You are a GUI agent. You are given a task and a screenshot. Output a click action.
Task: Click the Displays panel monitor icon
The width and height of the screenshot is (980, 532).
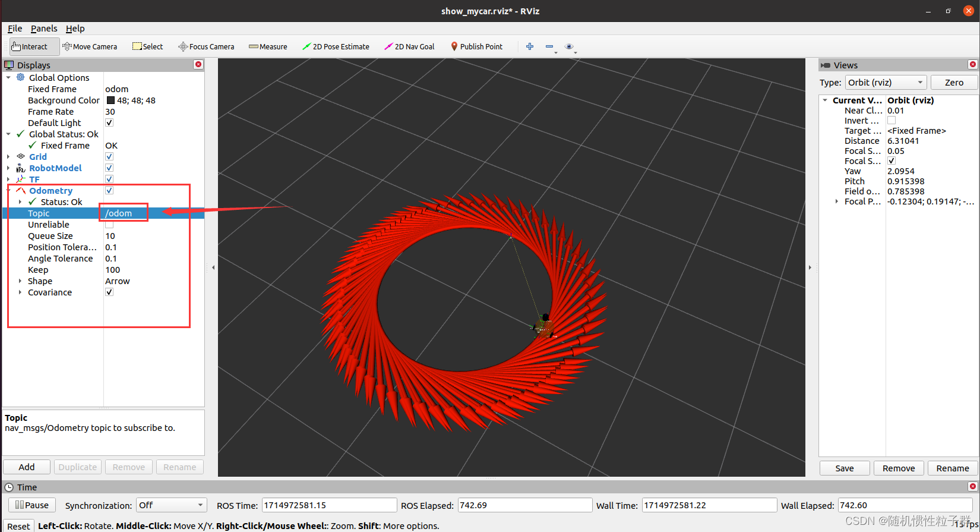(9, 65)
